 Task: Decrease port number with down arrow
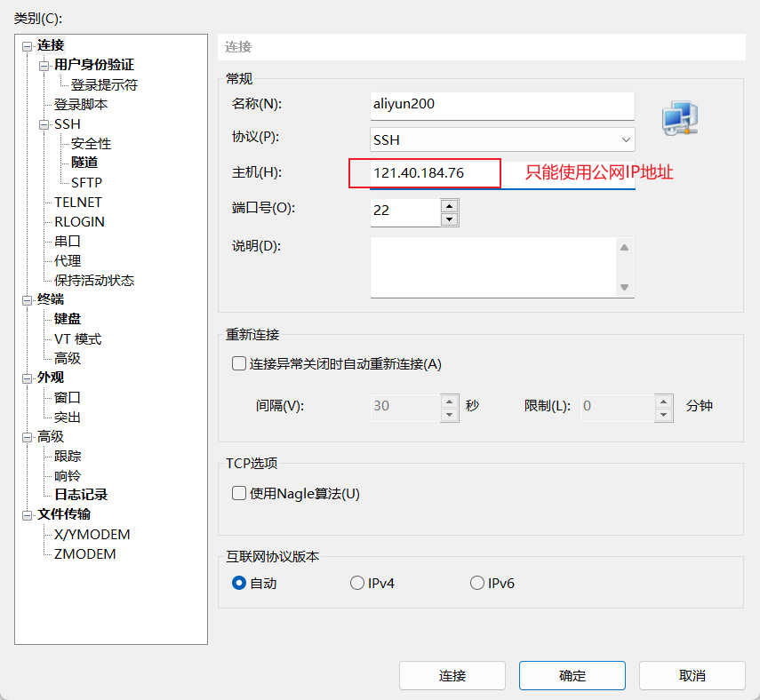pos(449,219)
